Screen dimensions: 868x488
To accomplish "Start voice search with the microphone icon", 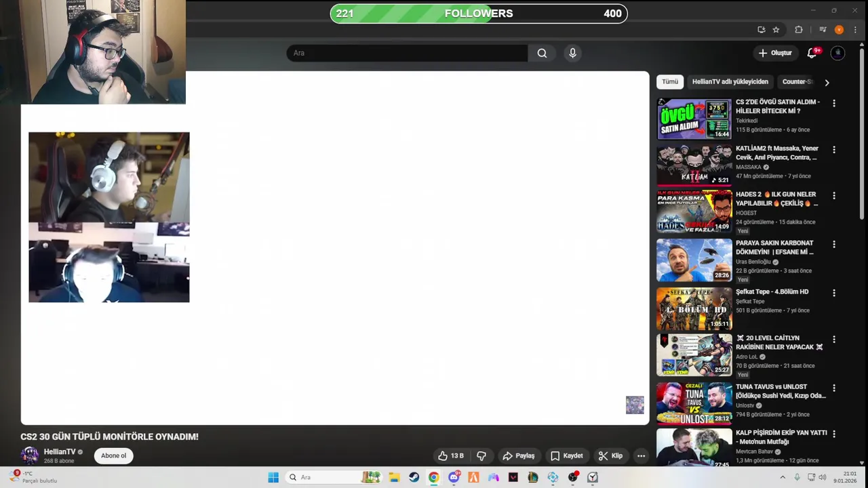I will (x=572, y=53).
